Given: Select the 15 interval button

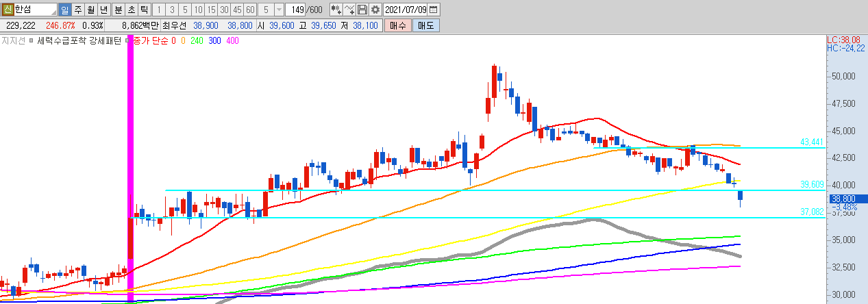Looking at the screenshot, I should (x=210, y=10).
